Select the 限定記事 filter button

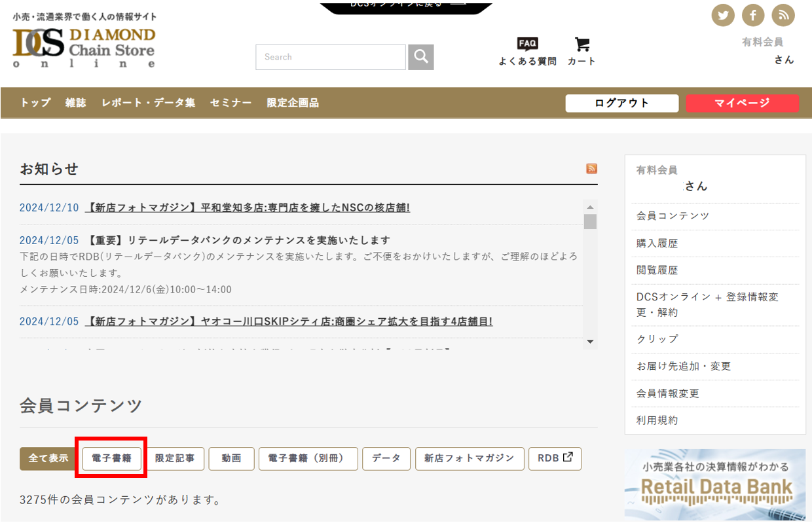(175, 459)
